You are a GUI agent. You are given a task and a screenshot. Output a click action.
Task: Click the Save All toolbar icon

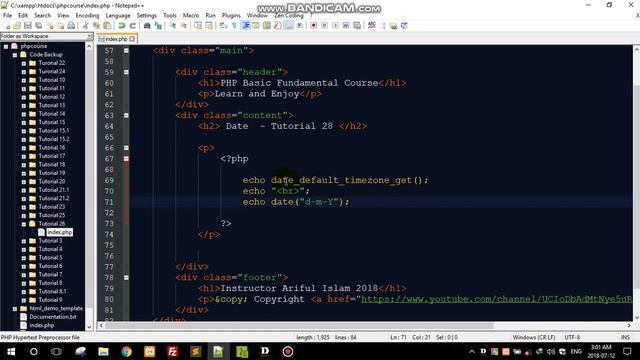tap(38, 26)
